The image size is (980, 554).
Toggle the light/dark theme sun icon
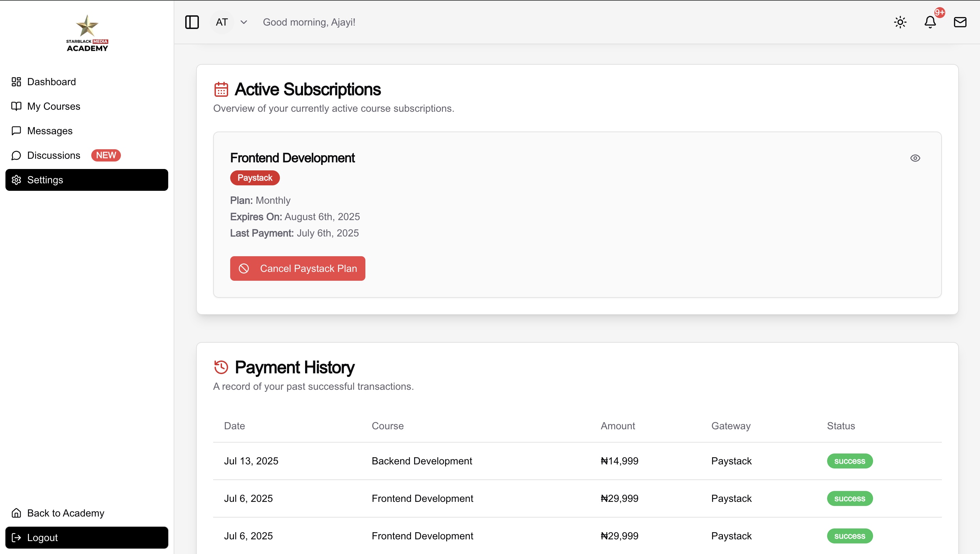tap(900, 22)
